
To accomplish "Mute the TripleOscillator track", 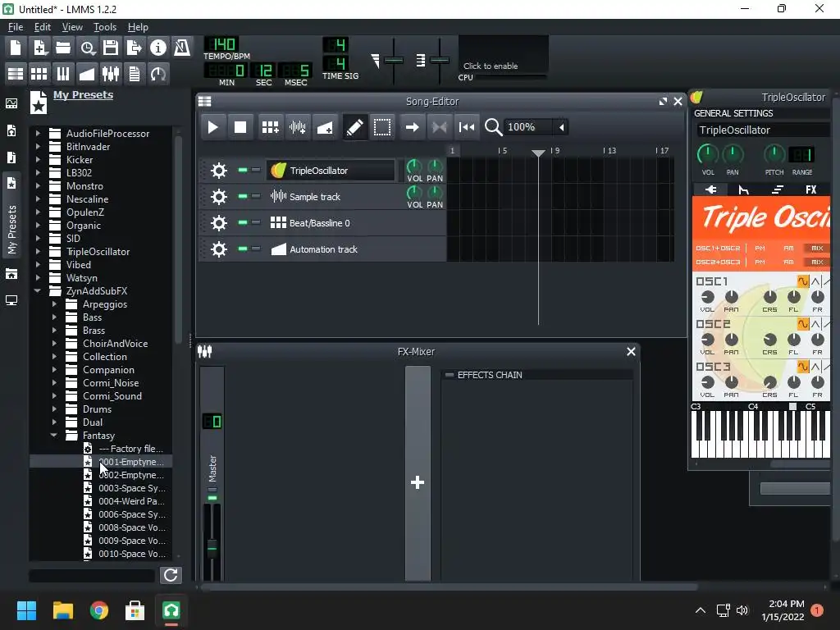I will click(x=243, y=170).
